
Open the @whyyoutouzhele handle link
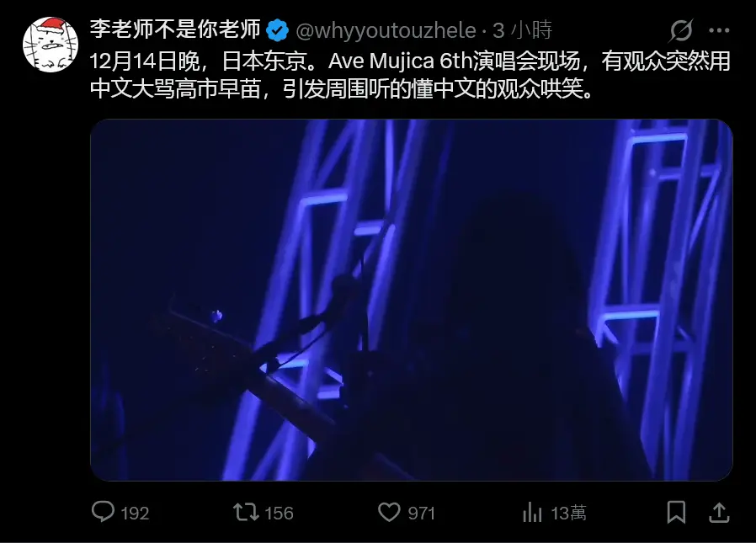pos(386,31)
